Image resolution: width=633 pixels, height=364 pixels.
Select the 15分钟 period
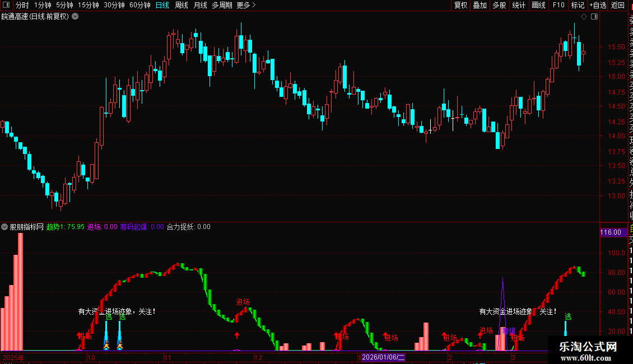pyautogui.click(x=89, y=5)
